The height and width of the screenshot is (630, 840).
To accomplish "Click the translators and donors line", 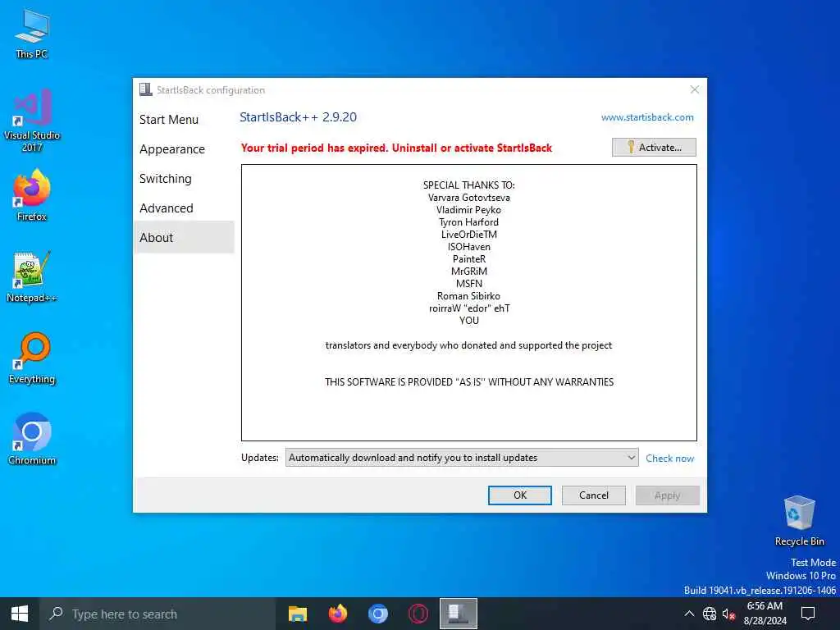I will pos(468,345).
